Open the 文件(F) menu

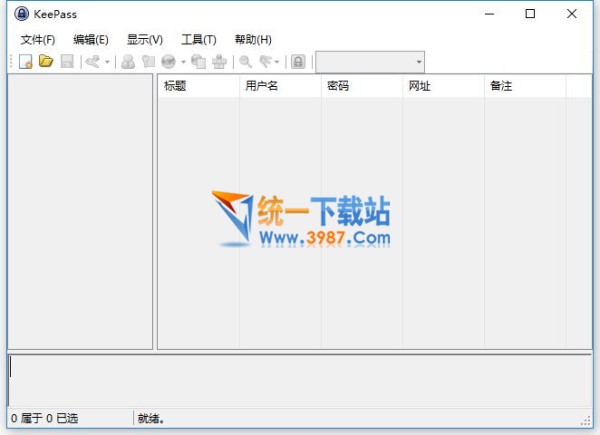(x=38, y=39)
